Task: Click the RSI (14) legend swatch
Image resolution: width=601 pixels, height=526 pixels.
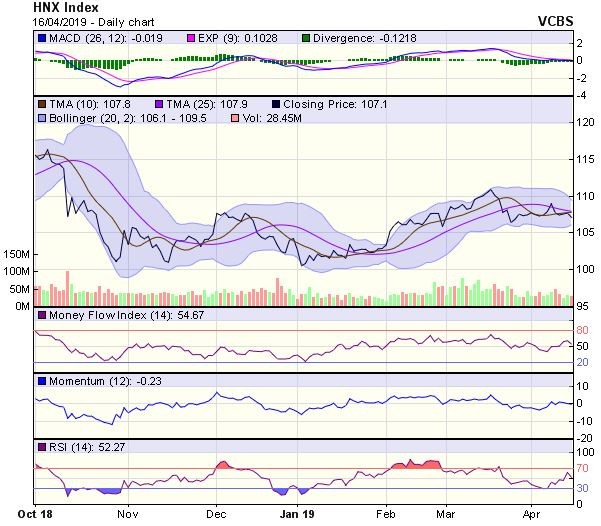Action: pyautogui.click(x=42, y=447)
